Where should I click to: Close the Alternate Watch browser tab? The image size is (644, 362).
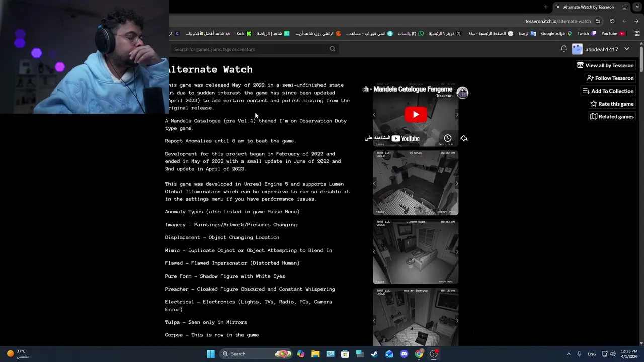point(557,7)
